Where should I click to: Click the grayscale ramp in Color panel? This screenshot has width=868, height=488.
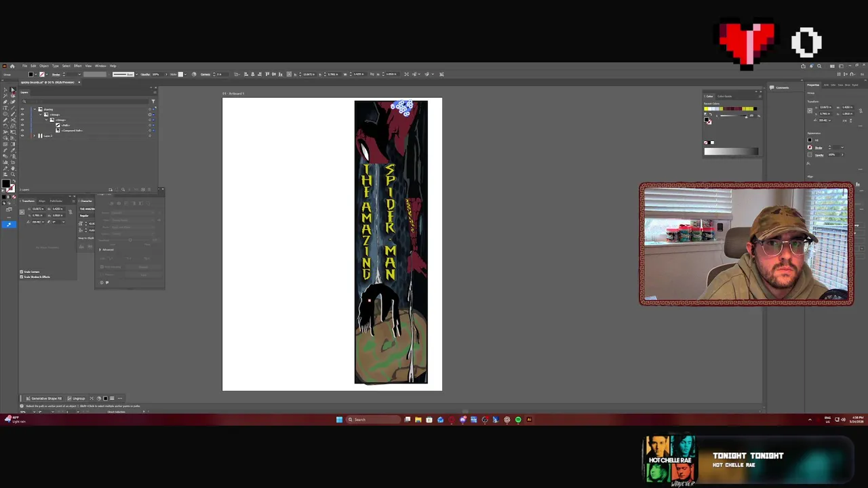(731, 151)
